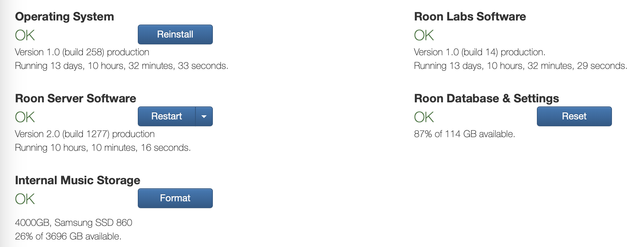This screenshot has height=247, width=644.
Task: Click the Roon Labs Software heading
Action: [x=470, y=16]
